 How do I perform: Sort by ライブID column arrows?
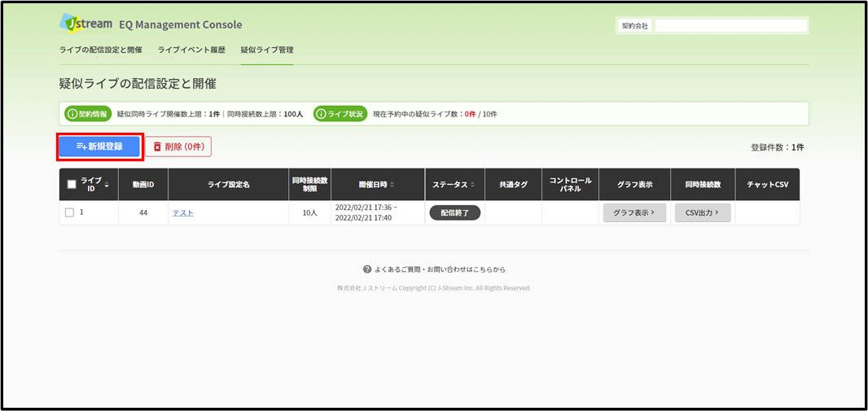click(x=107, y=184)
